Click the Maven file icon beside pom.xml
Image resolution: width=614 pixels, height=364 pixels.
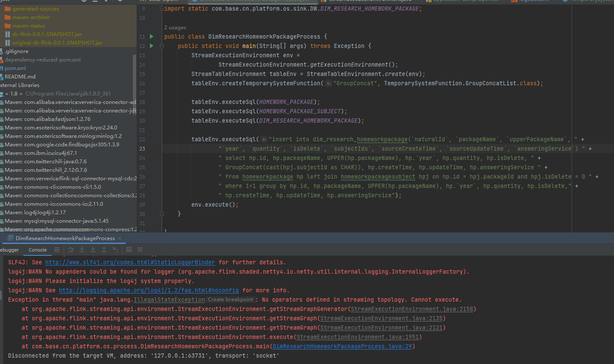[2, 68]
